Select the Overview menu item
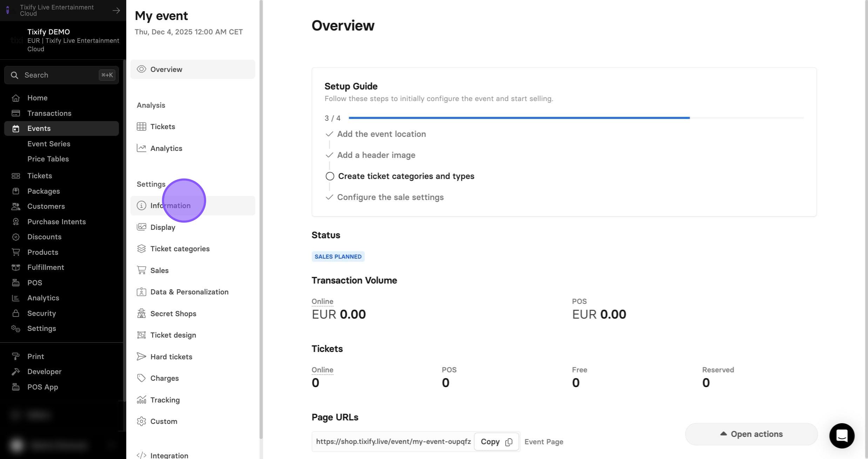The image size is (868, 459). click(x=192, y=69)
